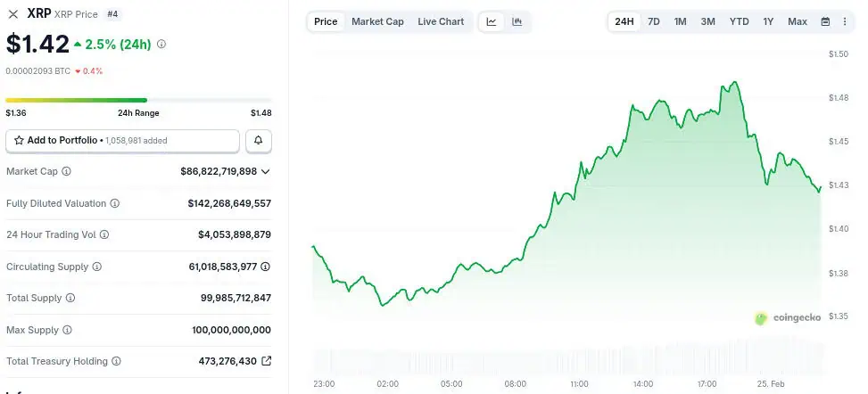Open Total Treasury Holding external link icon
The width and height of the screenshot is (868, 394).
[266, 361]
